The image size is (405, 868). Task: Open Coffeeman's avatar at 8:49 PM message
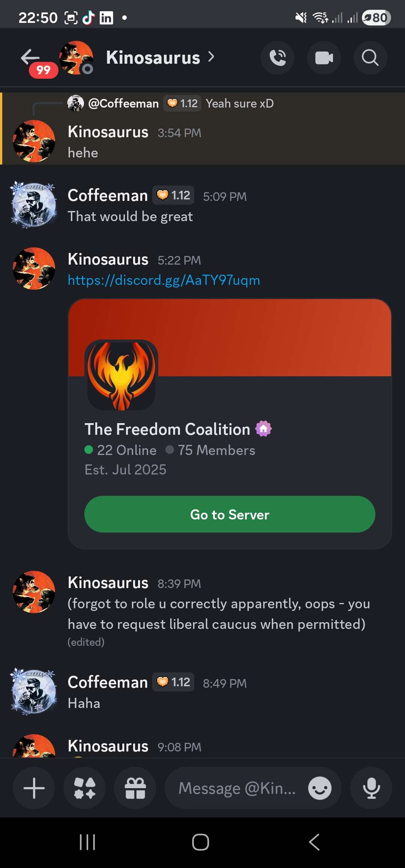(34, 691)
